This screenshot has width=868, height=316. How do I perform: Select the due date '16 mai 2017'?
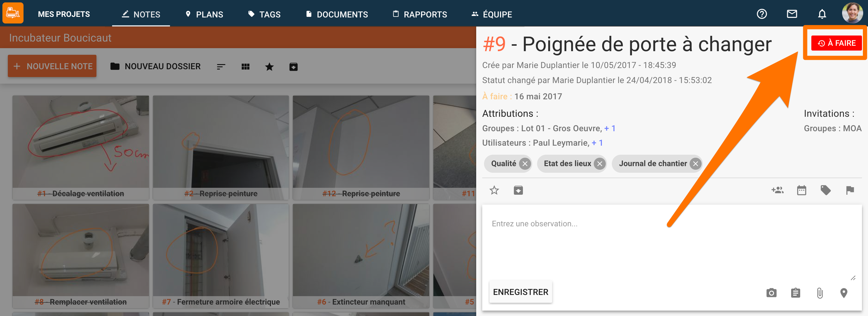(538, 97)
